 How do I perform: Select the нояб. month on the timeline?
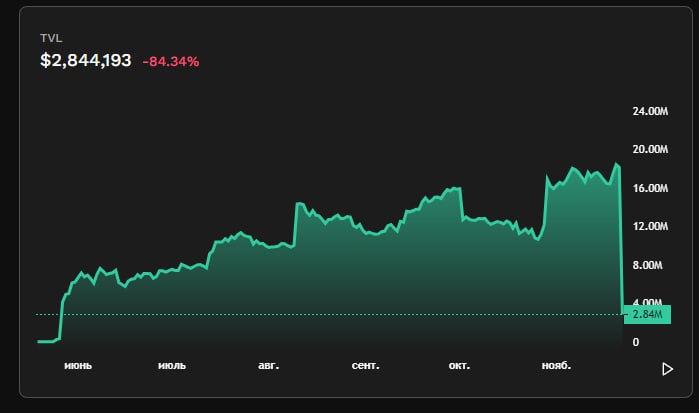555,366
